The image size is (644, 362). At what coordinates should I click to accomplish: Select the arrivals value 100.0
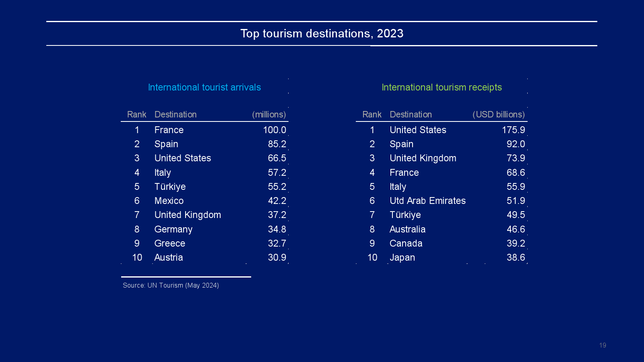(275, 130)
